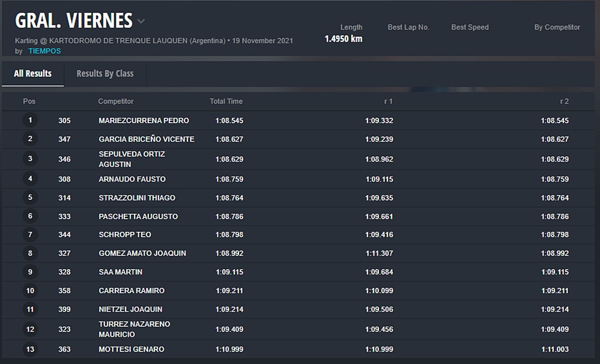Select the All Results tab

click(x=32, y=73)
